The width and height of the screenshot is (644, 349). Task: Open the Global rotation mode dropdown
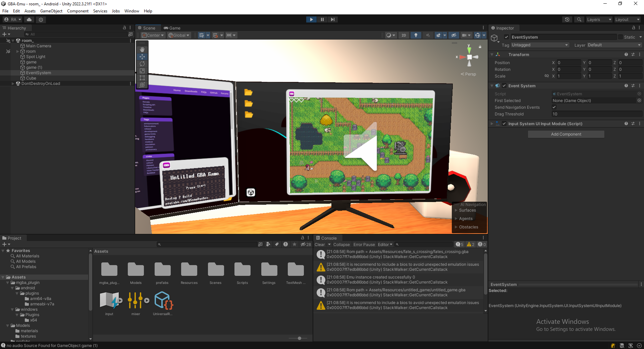[179, 35]
